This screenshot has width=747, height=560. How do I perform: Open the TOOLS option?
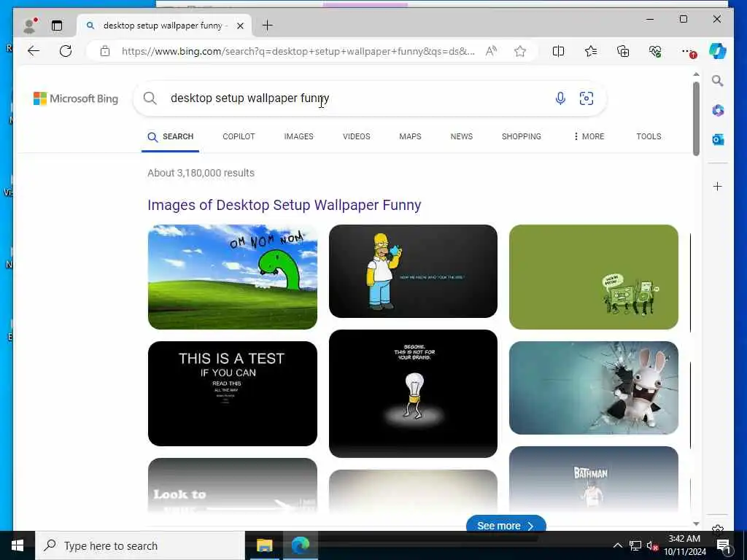[x=649, y=136]
